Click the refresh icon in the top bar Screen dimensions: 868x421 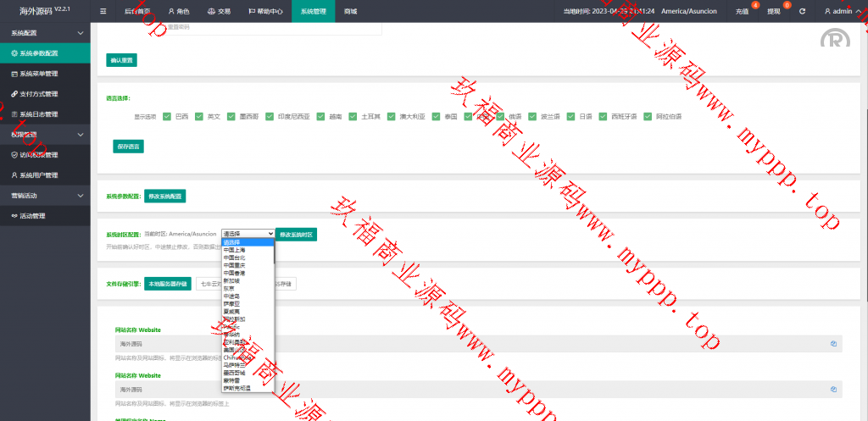[802, 11]
